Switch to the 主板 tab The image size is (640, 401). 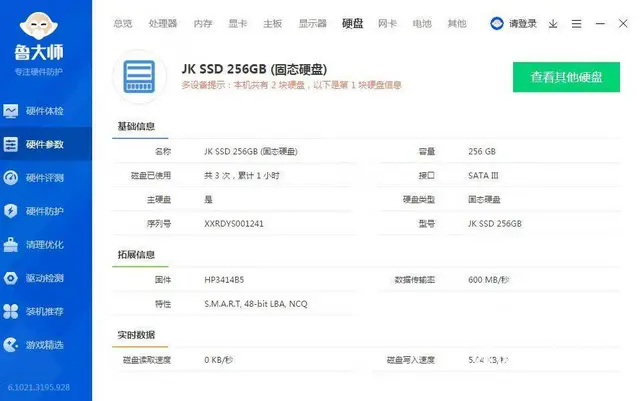(273, 24)
